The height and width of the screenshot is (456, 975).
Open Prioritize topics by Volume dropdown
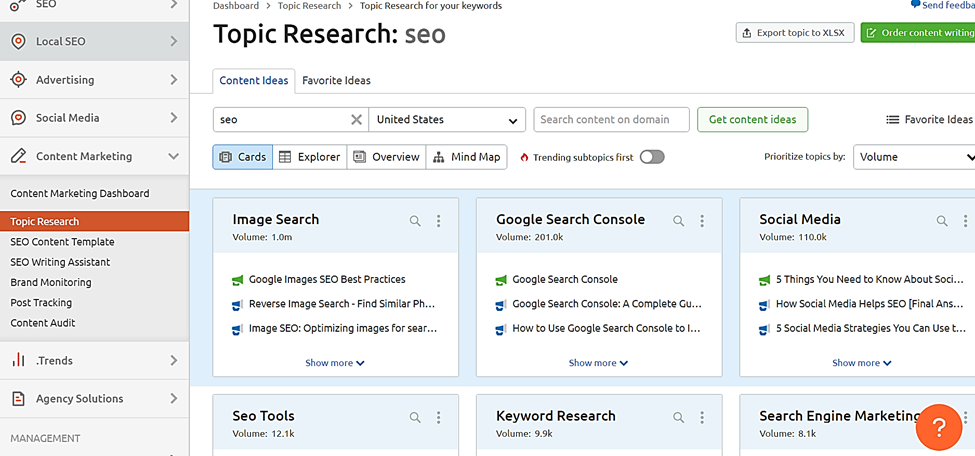(914, 157)
